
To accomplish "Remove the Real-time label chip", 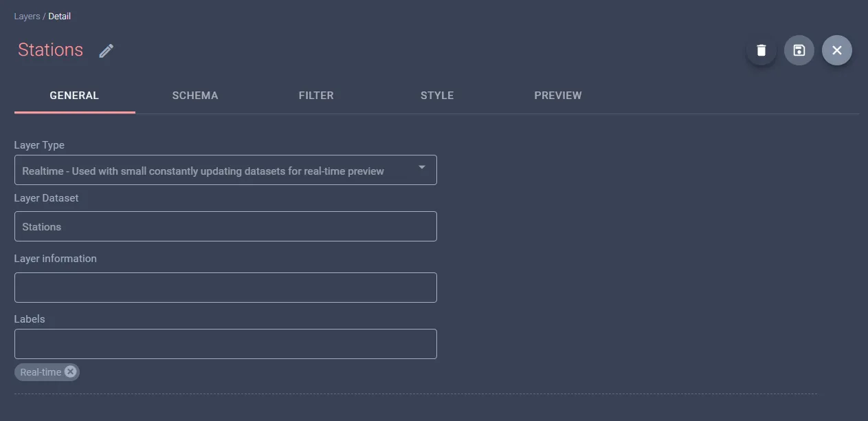I will [x=70, y=371].
